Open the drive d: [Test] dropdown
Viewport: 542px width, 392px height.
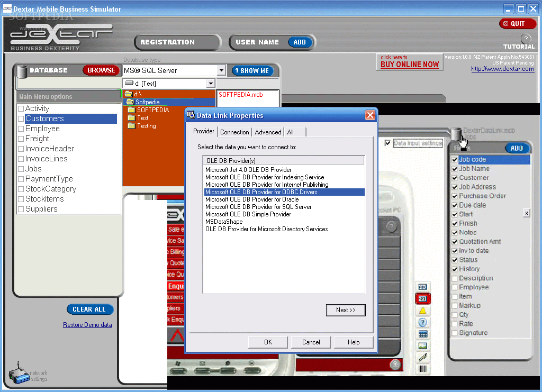[x=210, y=83]
